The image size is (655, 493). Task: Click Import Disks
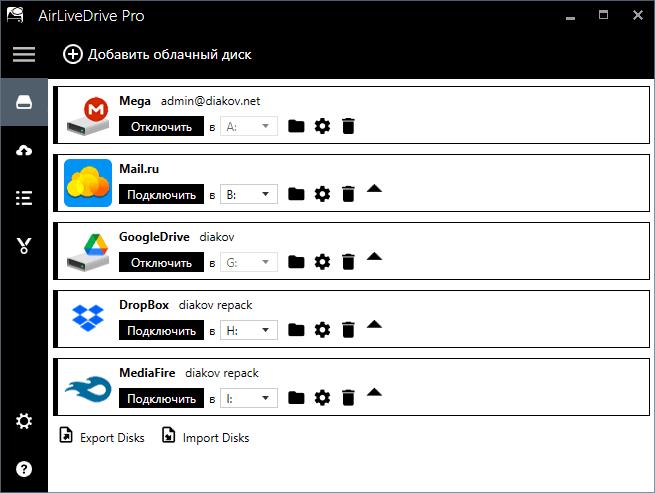[205, 437]
